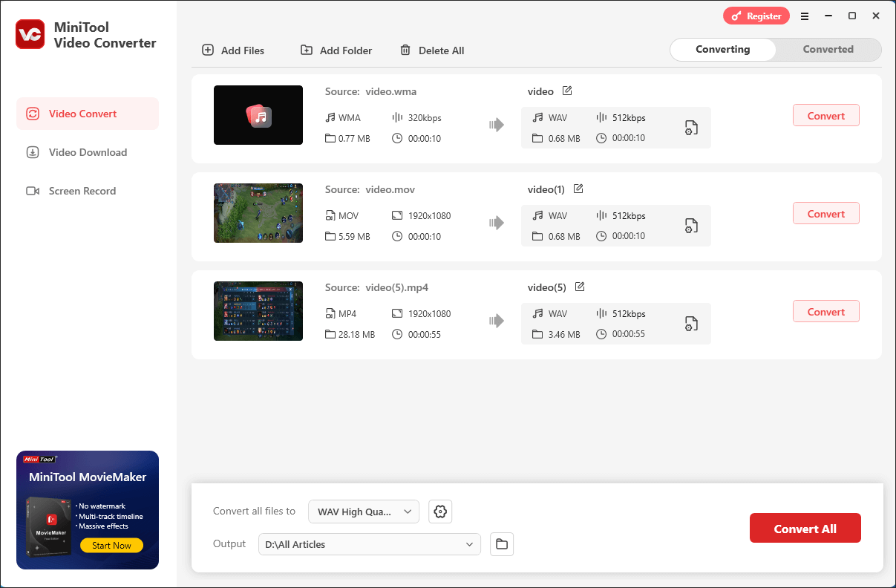Screen dimensions: 896x588
Task: Select Screen Record in sidebar
Action: tap(88, 191)
